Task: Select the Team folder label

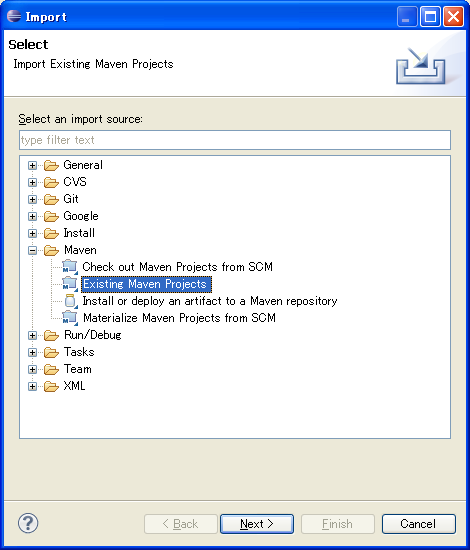Action: click(x=78, y=369)
